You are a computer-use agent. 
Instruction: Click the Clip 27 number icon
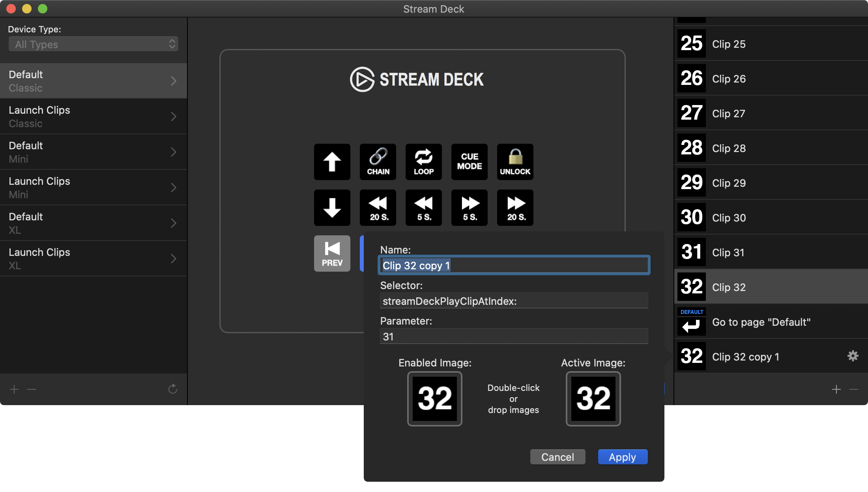pyautogui.click(x=692, y=113)
